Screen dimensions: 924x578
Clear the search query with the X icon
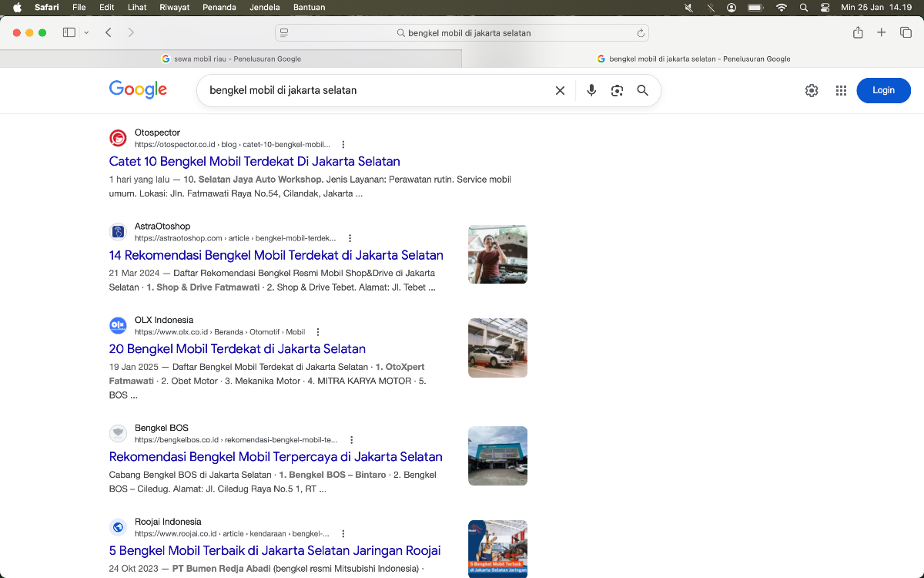coord(560,90)
